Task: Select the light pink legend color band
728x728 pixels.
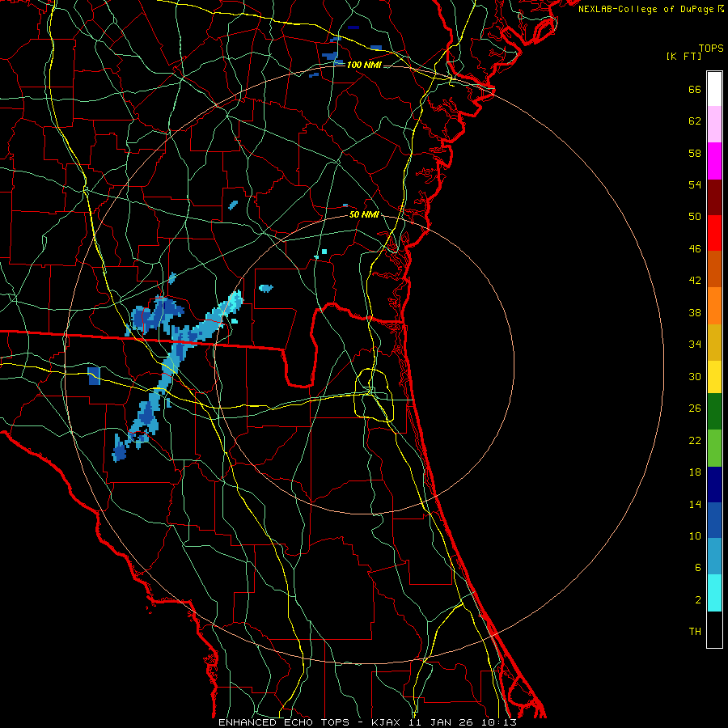Action: pyautogui.click(x=714, y=125)
